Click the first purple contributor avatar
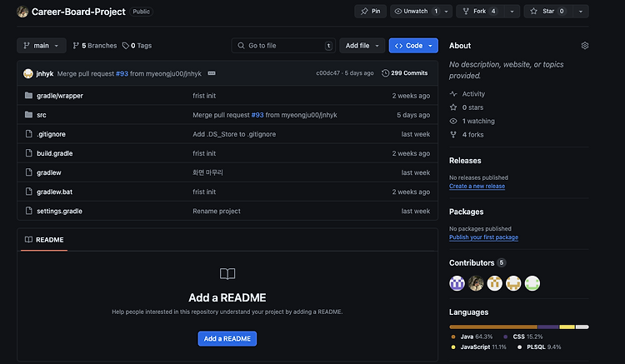Image resolution: width=625 pixels, height=364 pixels. (457, 283)
